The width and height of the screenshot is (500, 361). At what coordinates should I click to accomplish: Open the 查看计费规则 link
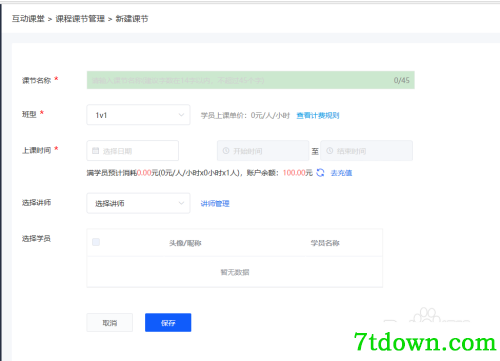[318, 115]
